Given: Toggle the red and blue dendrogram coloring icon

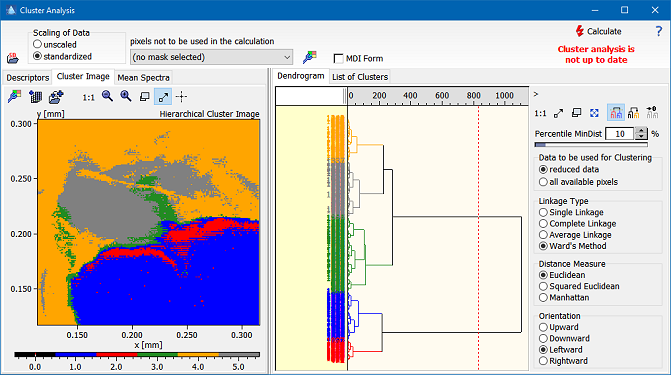Looking at the screenshot, I should [616, 113].
